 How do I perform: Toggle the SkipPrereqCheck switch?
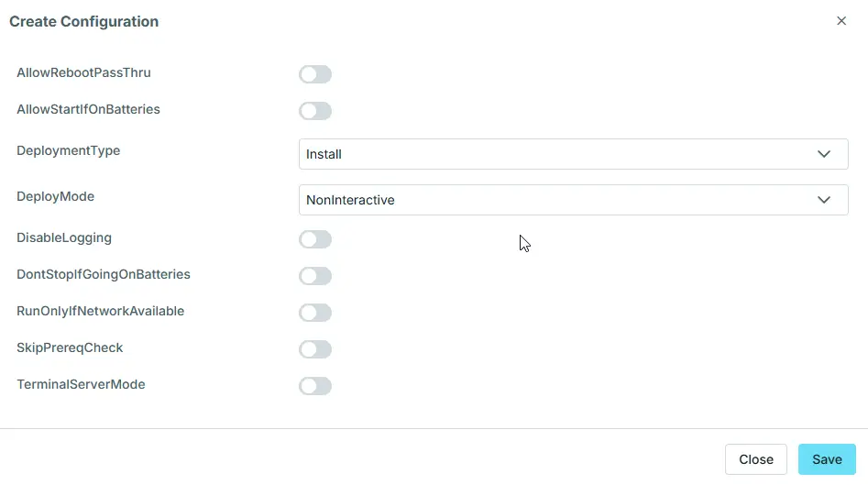click(315, 349)
